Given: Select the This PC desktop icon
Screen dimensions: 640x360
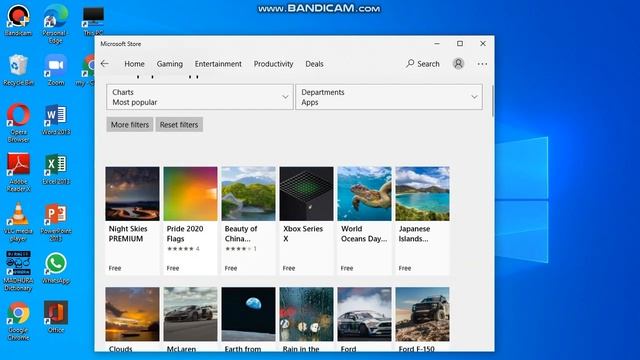Looking at the screenshot, I should (x=93, y=20).
